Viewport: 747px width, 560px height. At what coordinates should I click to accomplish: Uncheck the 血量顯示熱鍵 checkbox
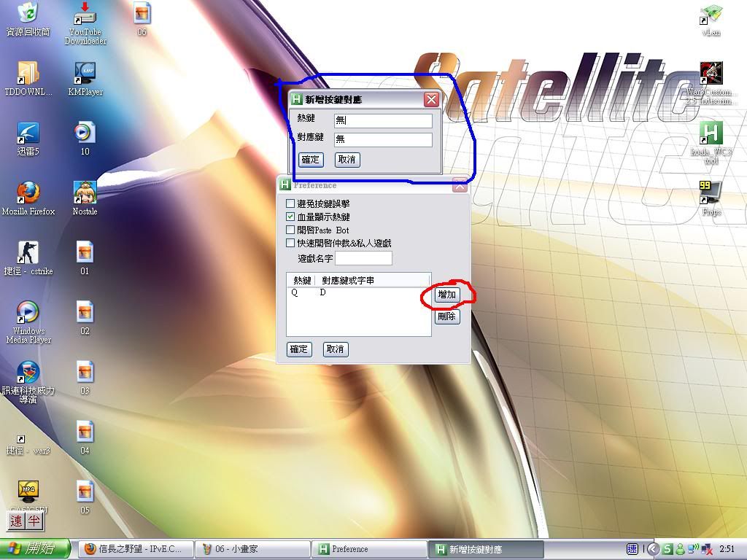click(291, 217)
